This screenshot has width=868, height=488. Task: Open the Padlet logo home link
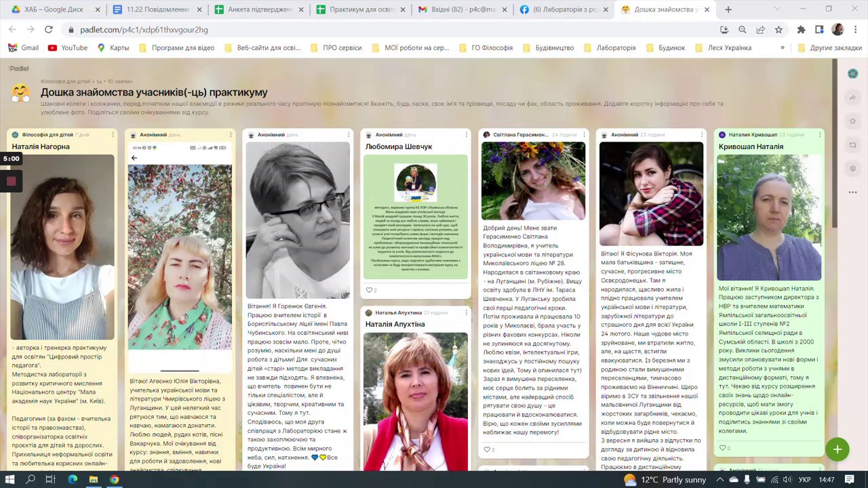point(18,68)
